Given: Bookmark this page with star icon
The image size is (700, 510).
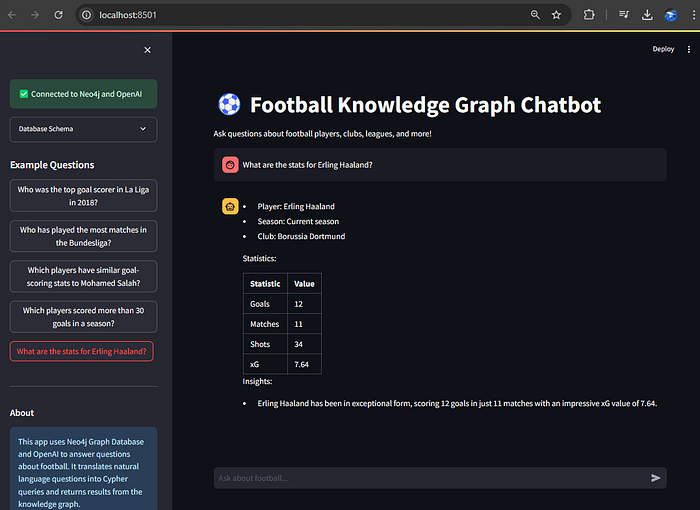Looking at the screenshot, I should point(556,15).
